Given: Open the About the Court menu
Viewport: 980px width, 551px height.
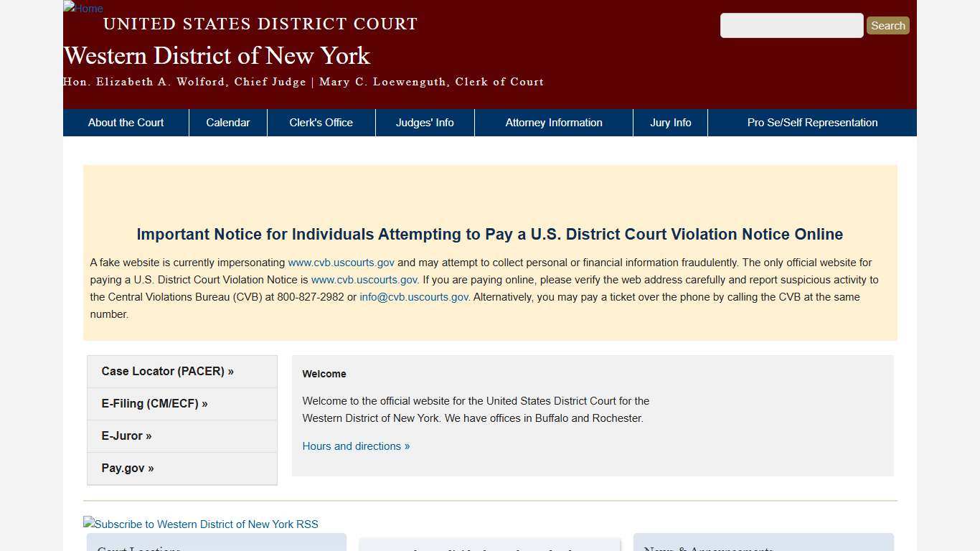Looking at the screenshot, I should pyautogui.click(x=126, y=122).
